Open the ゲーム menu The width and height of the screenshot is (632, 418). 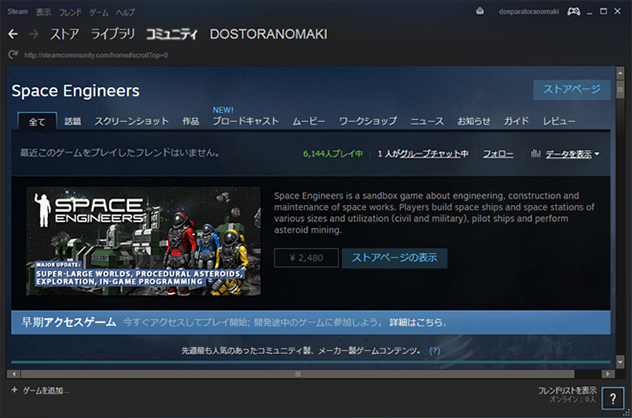coord(99,12)
